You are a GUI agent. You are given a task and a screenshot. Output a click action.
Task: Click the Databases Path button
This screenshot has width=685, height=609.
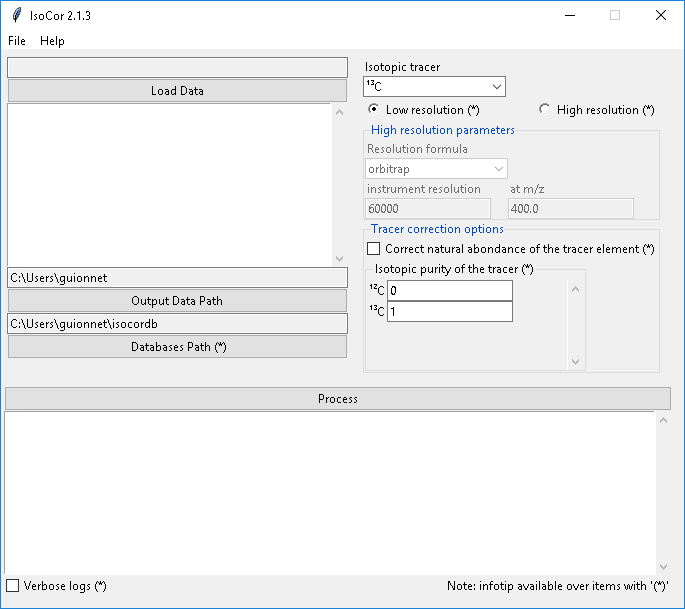[x=177, y=346]
